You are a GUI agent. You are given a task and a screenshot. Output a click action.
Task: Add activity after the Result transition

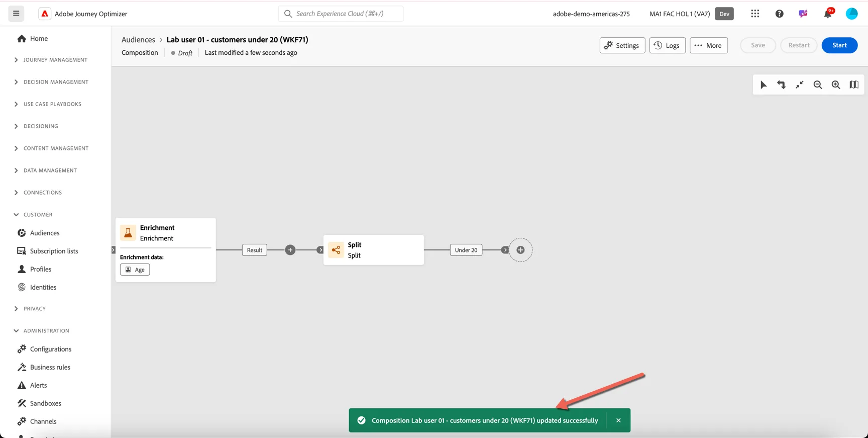coord(290,250)
